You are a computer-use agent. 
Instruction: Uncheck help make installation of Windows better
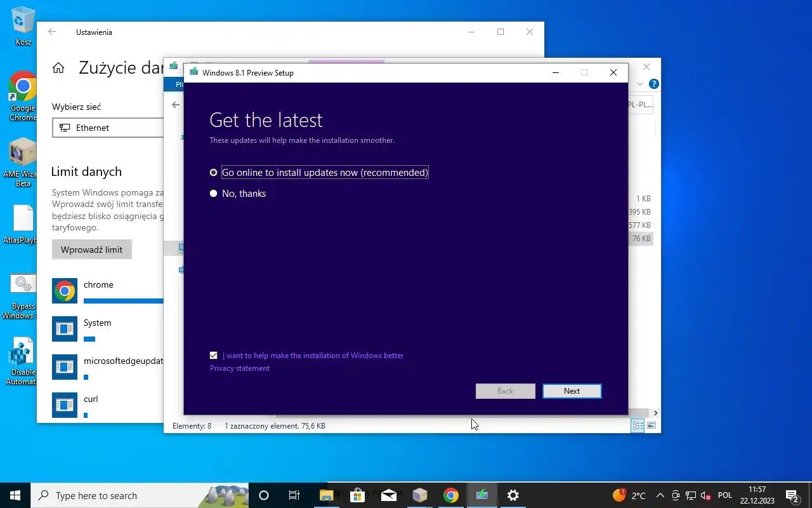tap(213, 356)
